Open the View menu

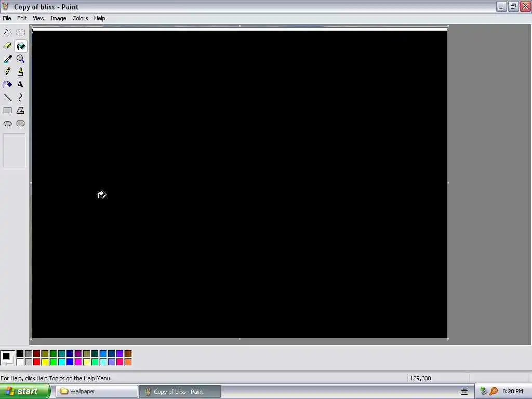click(x=38, y=18)
